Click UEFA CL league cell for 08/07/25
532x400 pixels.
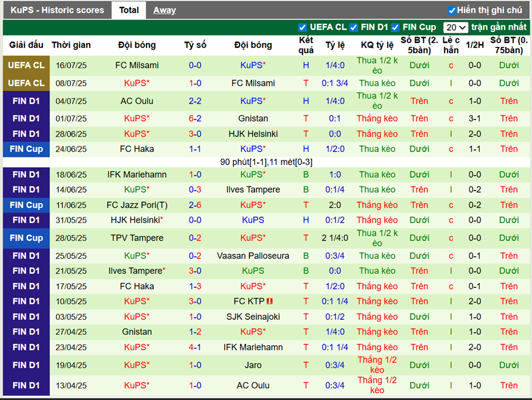click(26, 83)
